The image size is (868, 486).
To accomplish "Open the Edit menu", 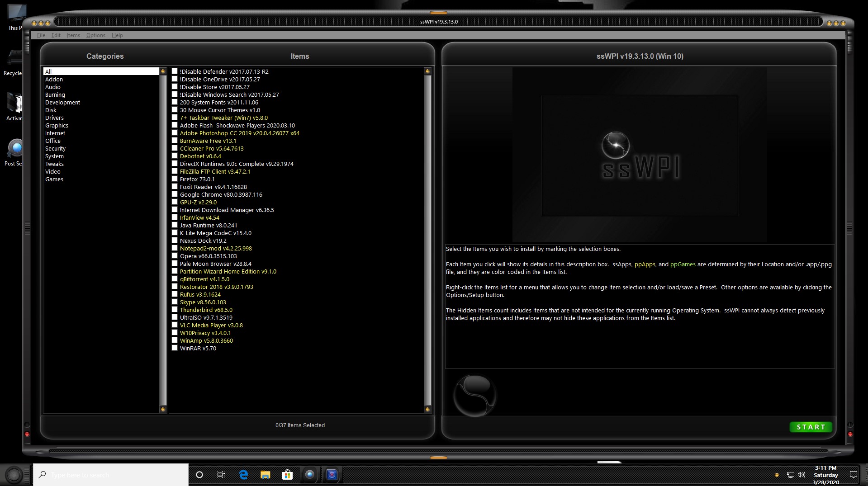I will tap(56, 35).
